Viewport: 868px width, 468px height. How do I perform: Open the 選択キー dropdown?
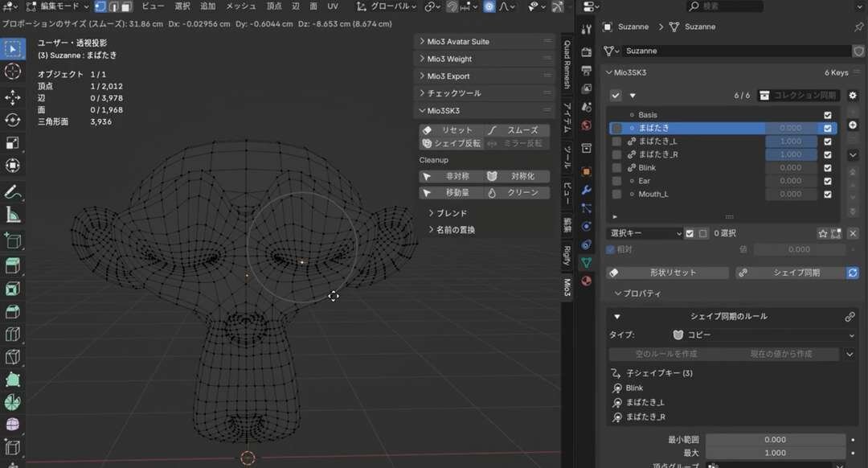[x=645, y=233]
